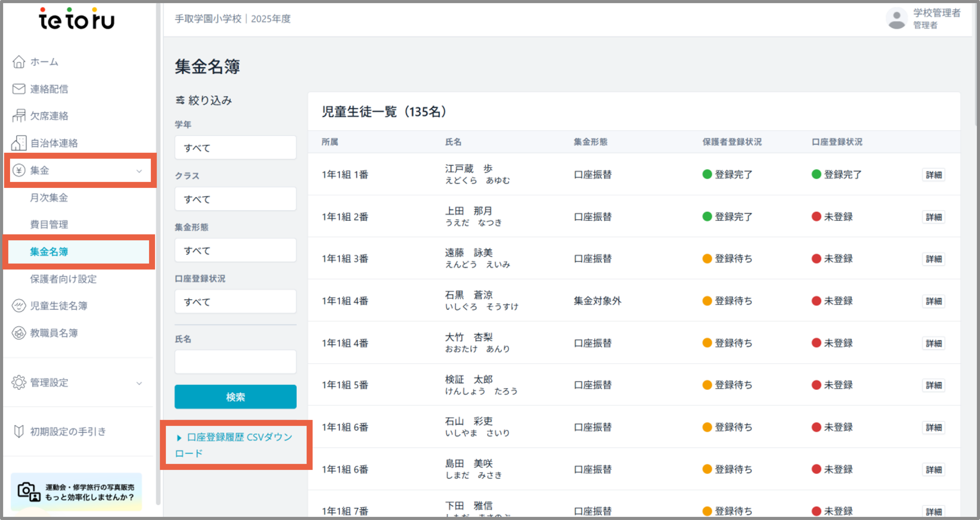Viewport: 980px width, 520px height.
Task: Click the 検索 search button
Action: point(235,397)
